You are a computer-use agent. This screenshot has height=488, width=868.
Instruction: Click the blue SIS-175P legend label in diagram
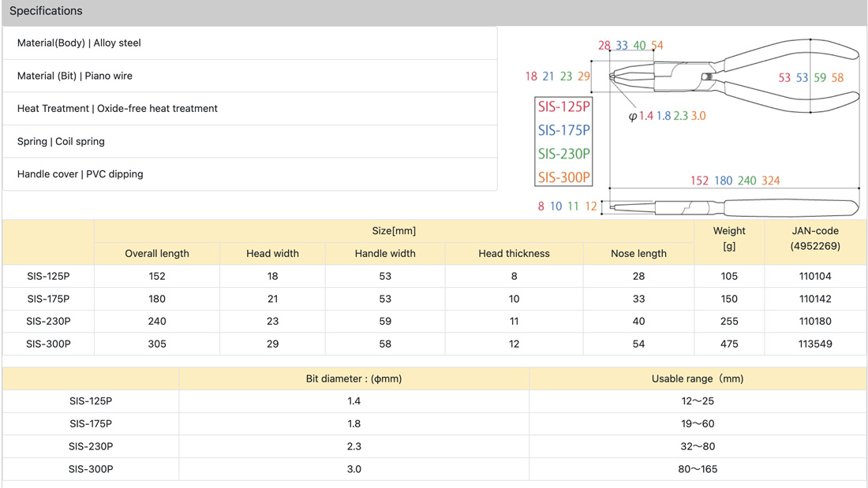click(x=563, y=130)
